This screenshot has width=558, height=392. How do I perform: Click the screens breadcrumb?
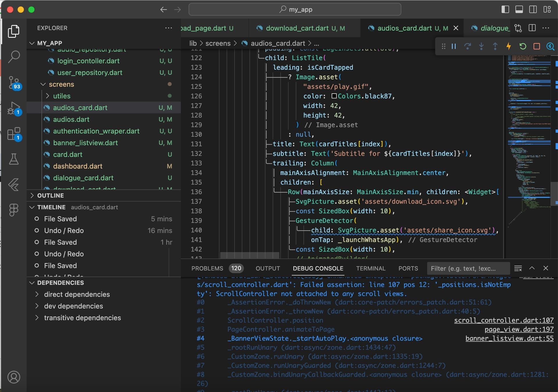click(x=218, y=43)
